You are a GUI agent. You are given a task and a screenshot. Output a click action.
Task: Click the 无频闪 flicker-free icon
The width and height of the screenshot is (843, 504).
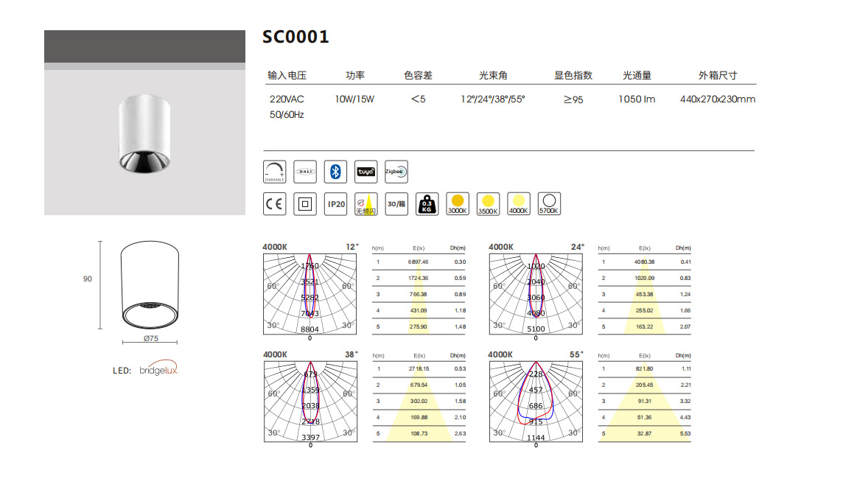[x=366, y=204]
